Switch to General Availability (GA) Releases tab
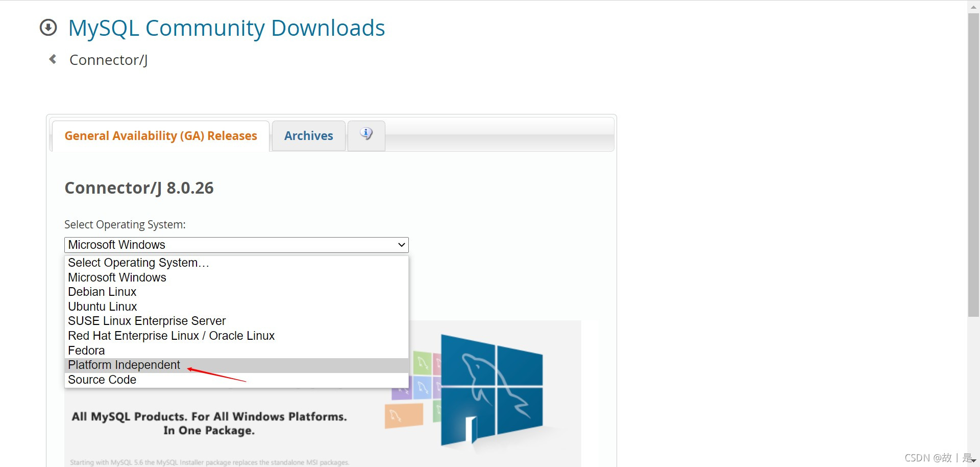 click(161, 136)
